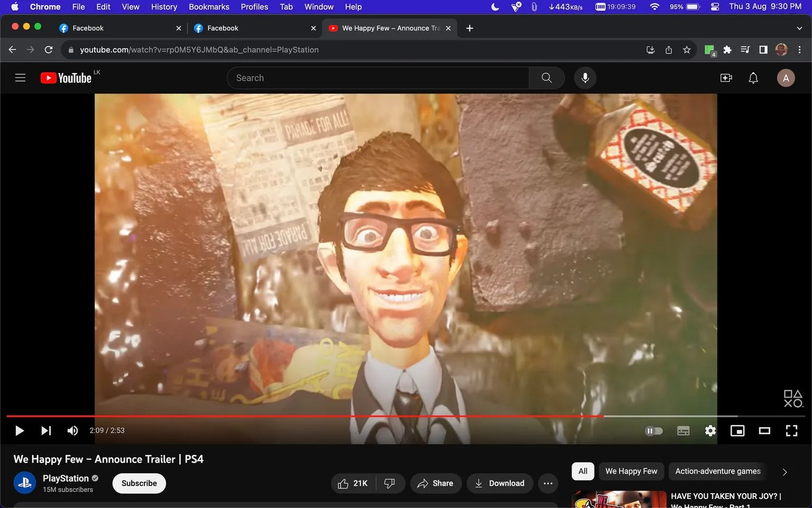This screenshot has width=812, height=508.
Task: Open the Bookmarks menu in the menu bar
Action: (208, 6)
